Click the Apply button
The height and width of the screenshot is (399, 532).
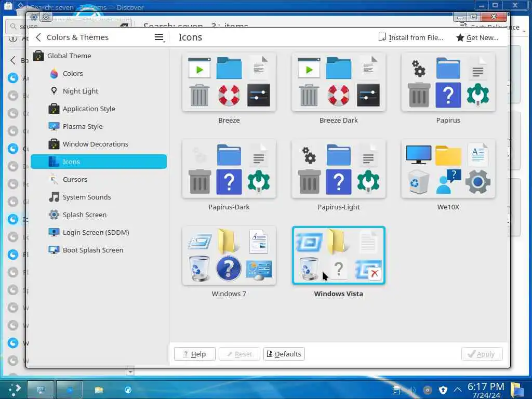point(482,354)
